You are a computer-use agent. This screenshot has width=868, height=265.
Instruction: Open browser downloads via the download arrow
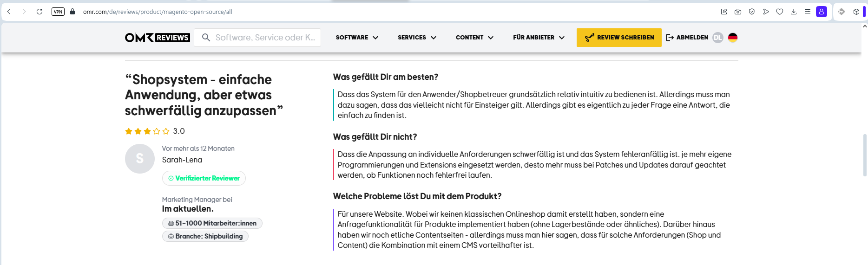point(794,12)
